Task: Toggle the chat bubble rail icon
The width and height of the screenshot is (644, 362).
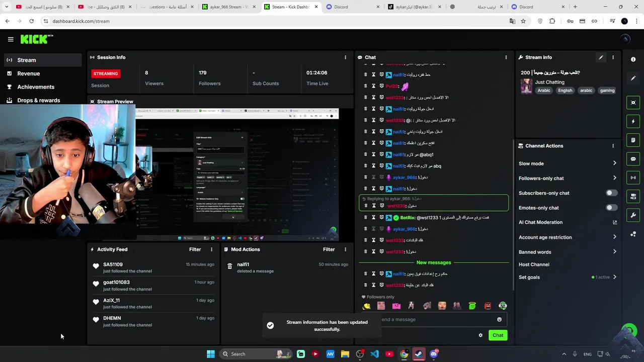Action: pyautogui.click(x=633, y=159)
